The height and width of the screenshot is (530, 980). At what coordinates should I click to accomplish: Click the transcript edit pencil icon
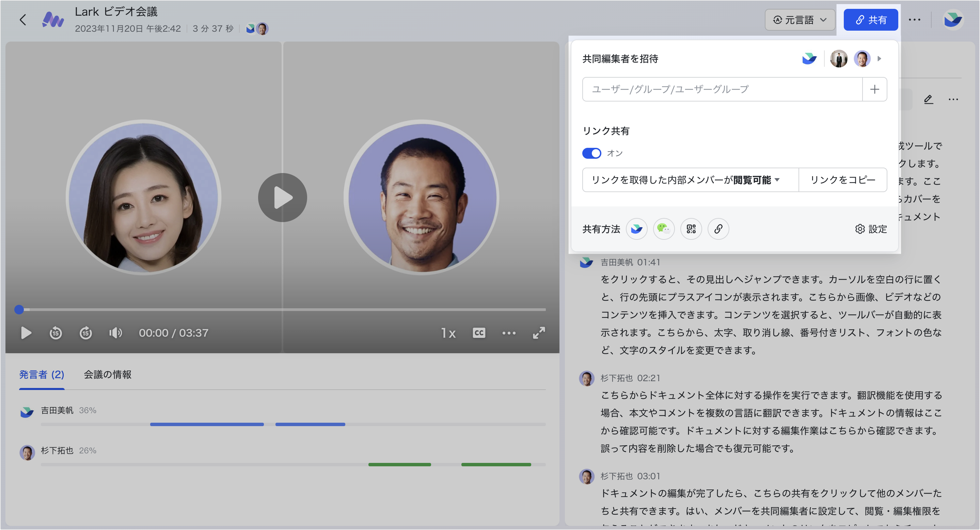(x=928, y=99)
